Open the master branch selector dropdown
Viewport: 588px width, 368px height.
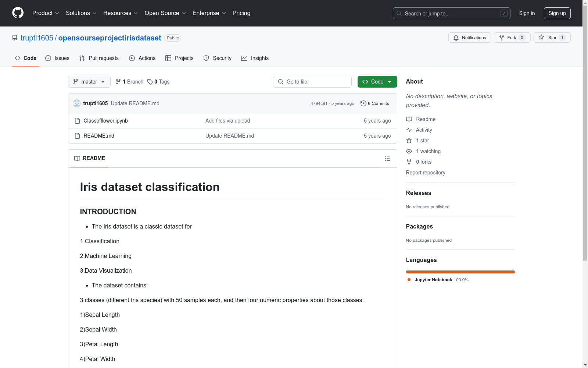pos(89,82)
